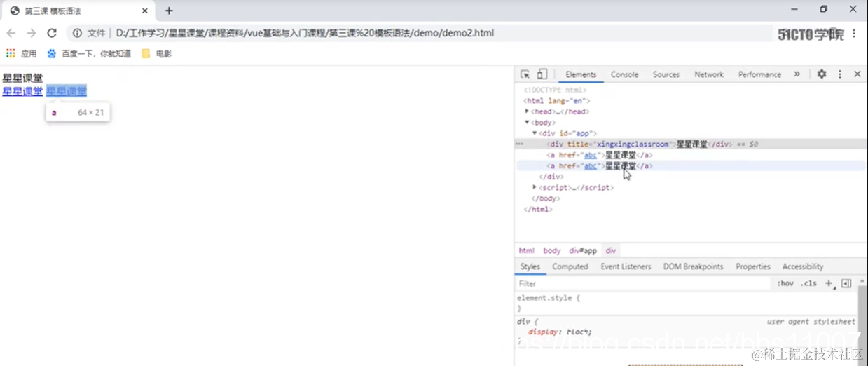Click the html breadcrumb
Screen dimensions: 868x366
tap(527, 250)
